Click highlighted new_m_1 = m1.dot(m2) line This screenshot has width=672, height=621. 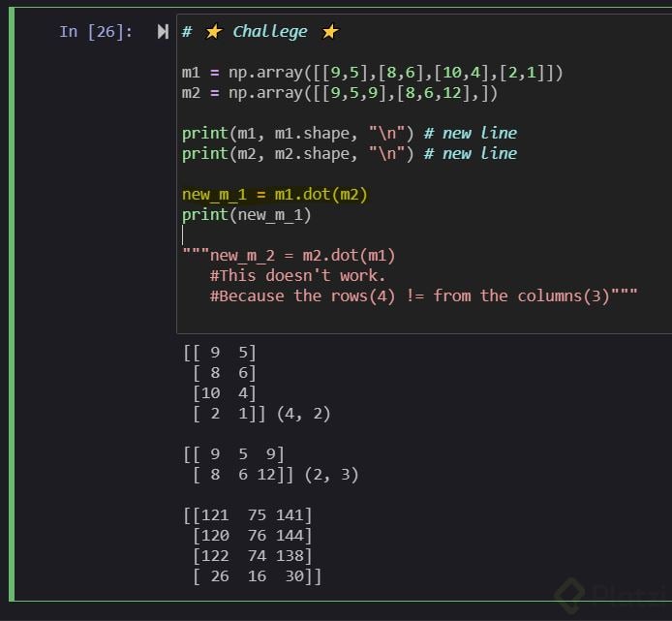click(275, 195)
